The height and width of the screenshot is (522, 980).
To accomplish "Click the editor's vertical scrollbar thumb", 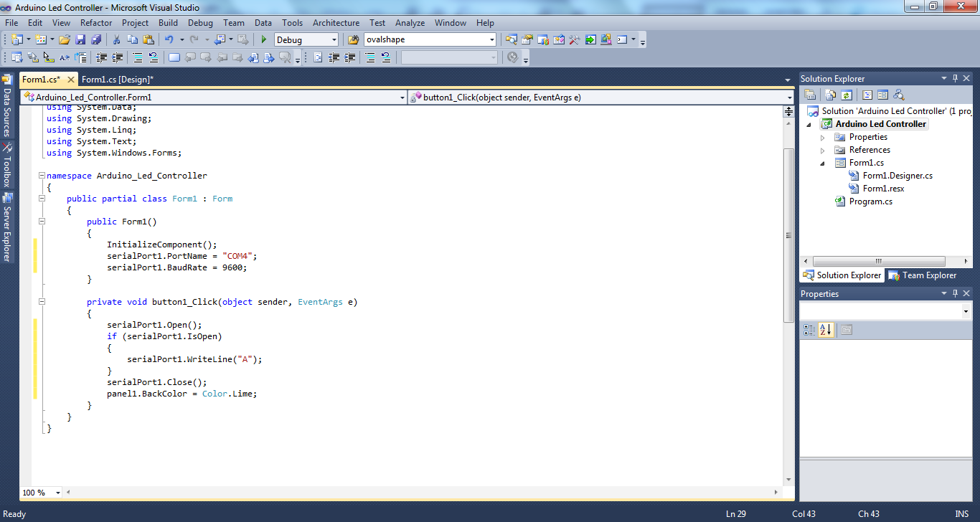I will coord(788,234).
